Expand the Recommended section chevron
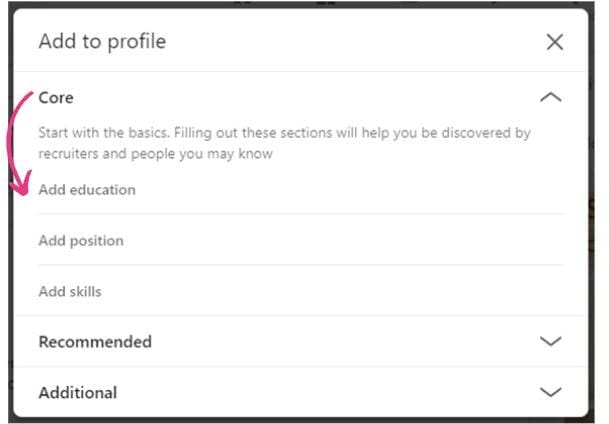The image size is (609, 424). [x=550, y=341]
